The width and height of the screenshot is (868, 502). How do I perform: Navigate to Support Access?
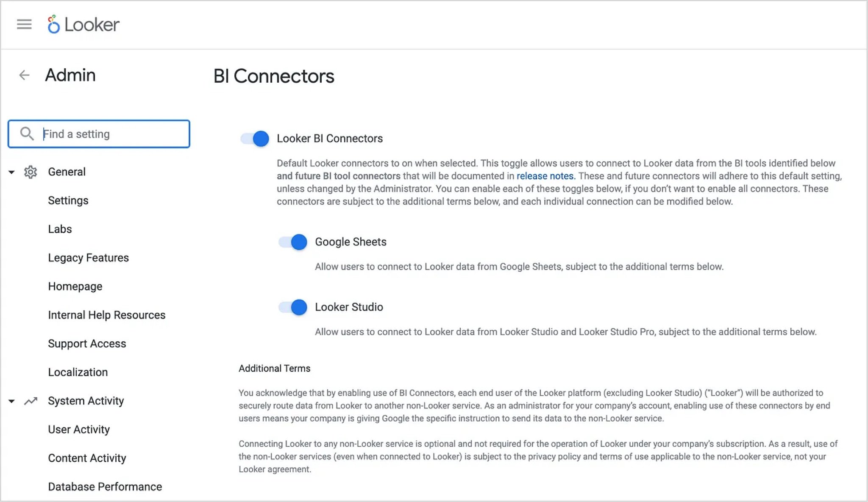pos(87,344)
